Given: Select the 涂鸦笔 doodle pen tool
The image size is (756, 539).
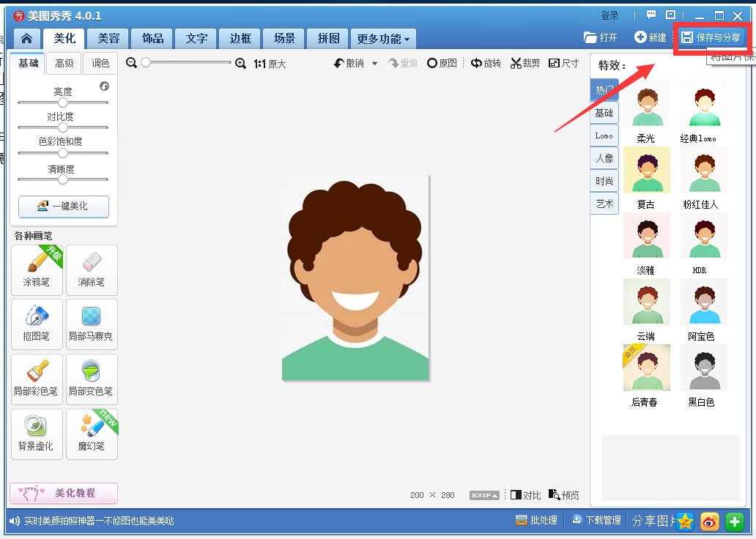Looking at the screenshot, I should point(37,270).
